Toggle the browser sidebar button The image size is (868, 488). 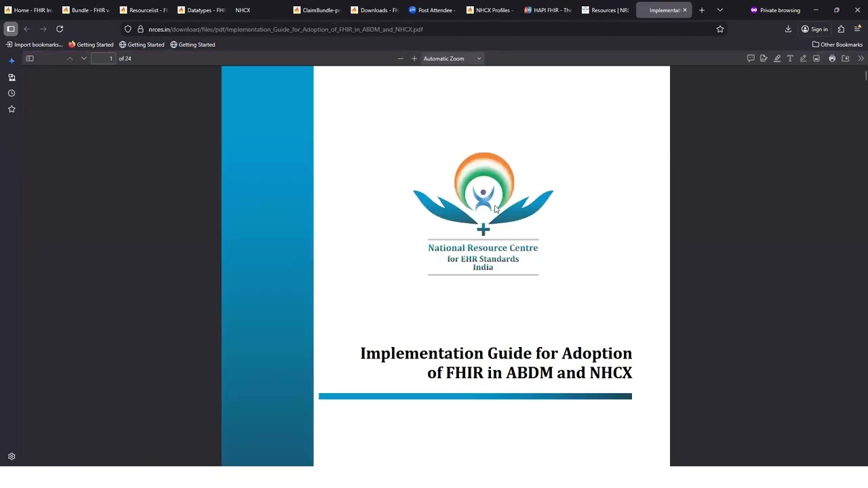(11, 29)
